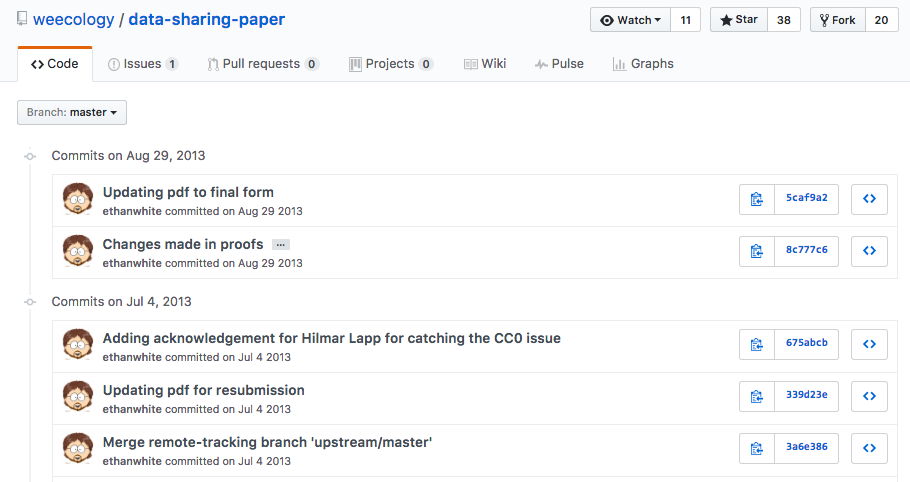
Task: Copy the full SHA for commit 5caf9a2
Action: 757,199
